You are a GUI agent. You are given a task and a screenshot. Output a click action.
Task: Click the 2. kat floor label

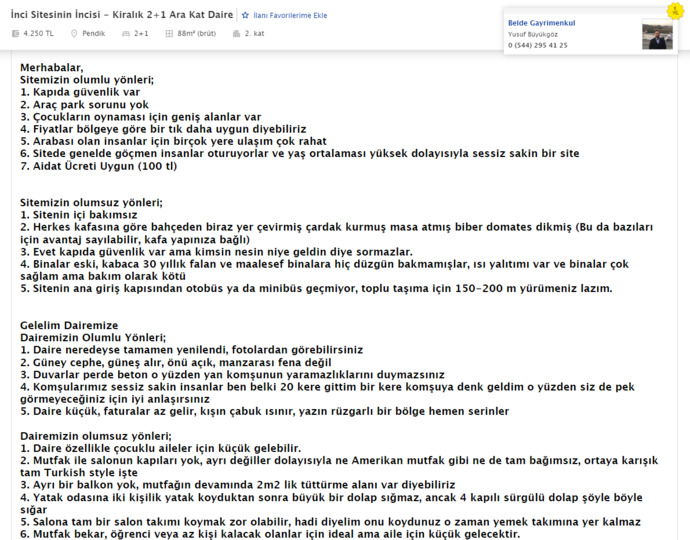(254, 33)
